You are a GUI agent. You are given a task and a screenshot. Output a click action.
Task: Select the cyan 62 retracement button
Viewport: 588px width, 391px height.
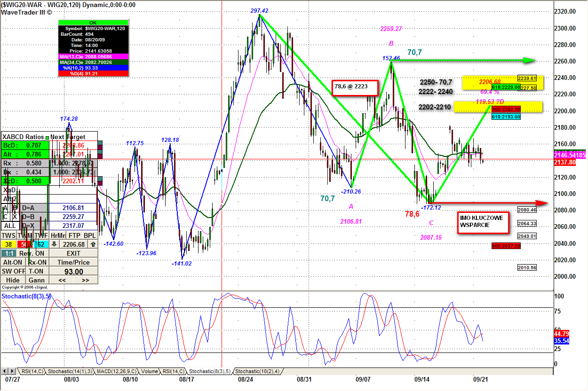tap(41, 244)
